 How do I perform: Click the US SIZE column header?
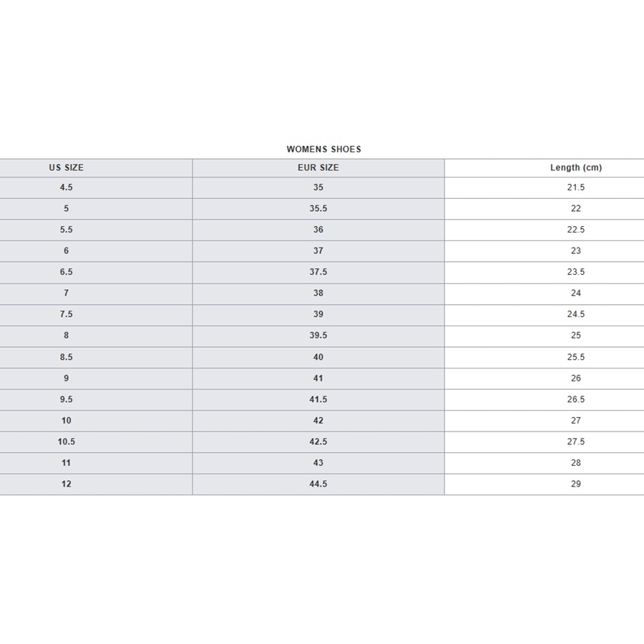point(66,167)
